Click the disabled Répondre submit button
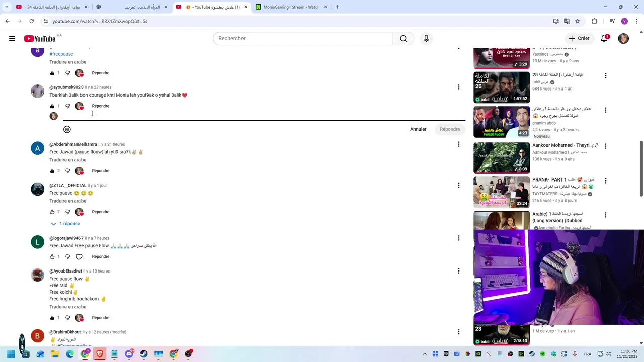This screenshot has width=644, height=362. coord(450,129)
